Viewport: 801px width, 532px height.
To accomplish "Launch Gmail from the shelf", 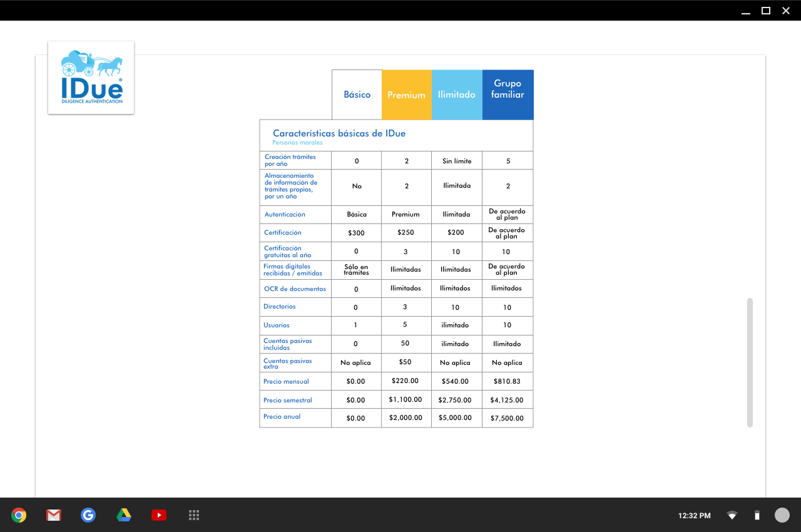I will coord(54,515).
